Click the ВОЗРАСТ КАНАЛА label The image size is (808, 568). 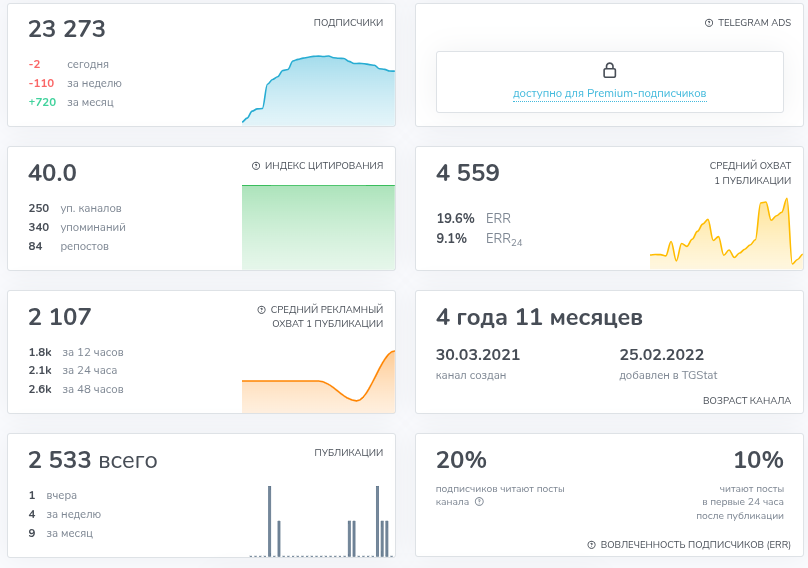click(x=747, y=400)
